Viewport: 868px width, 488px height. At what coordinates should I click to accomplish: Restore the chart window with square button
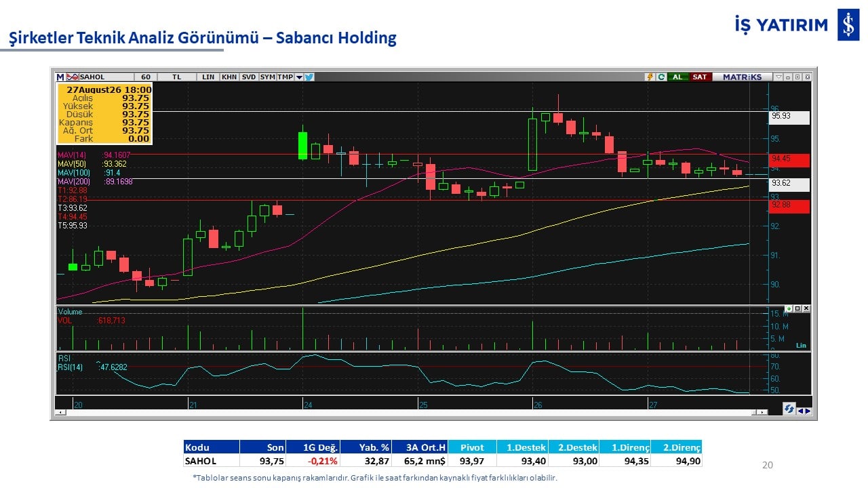(x=797, y=77)
